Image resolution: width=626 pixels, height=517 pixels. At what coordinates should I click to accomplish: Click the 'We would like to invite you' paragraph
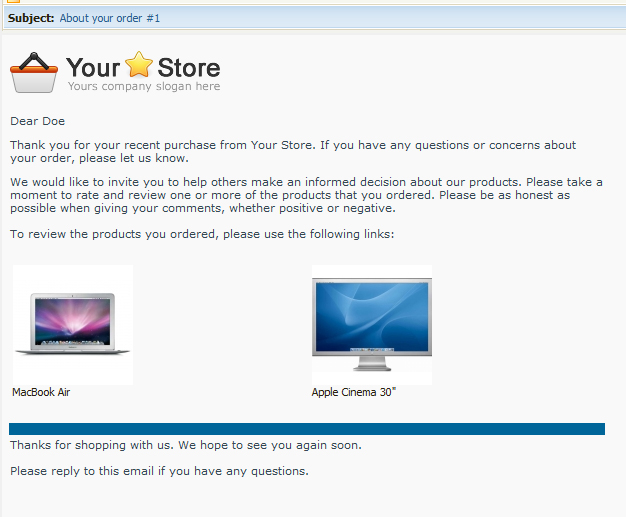tap(306, 195)
